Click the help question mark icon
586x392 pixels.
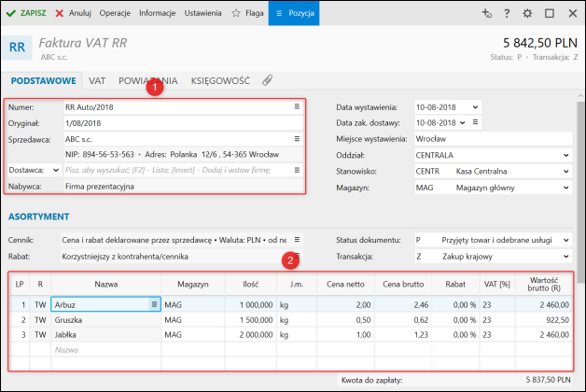(507, 14)
